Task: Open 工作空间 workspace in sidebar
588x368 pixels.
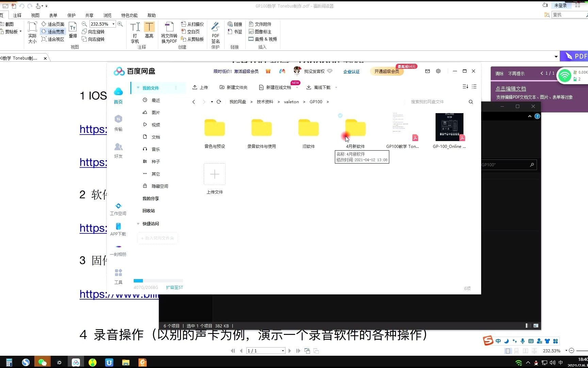Action: (118, 209)
